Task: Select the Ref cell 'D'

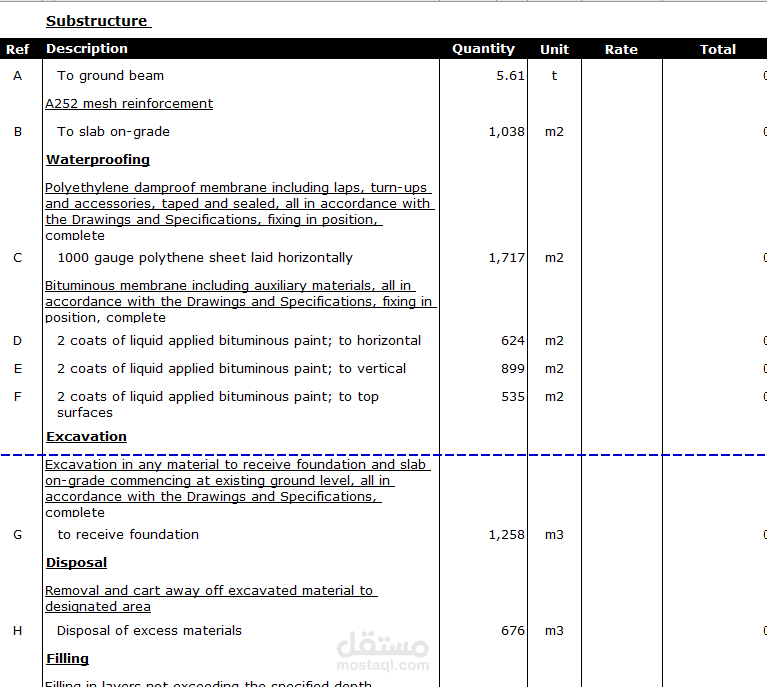Action: pos(18,340)
